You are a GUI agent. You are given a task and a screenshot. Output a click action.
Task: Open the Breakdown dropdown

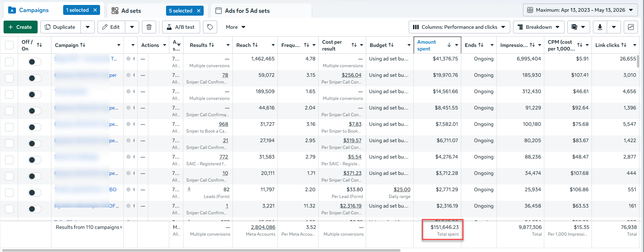point(538,27)
